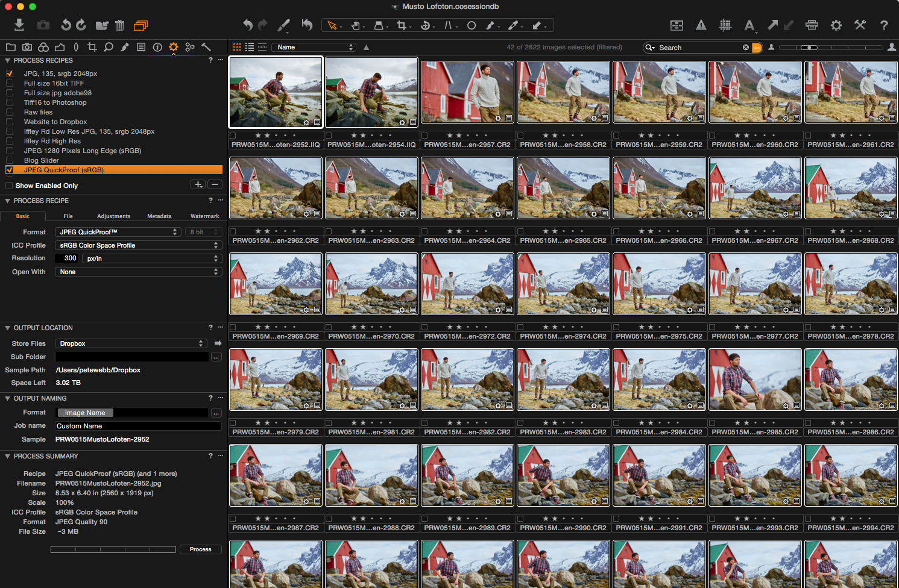Screen dimensions: 899x588
Task: Open the Local Adjustments brush tool tab
Action: coord(125,47)
